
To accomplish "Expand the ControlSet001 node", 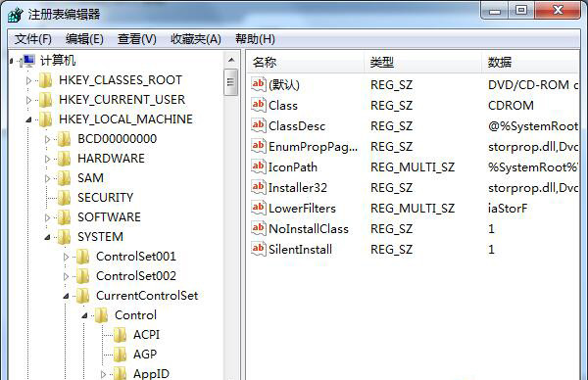I will tap(66, 257).
